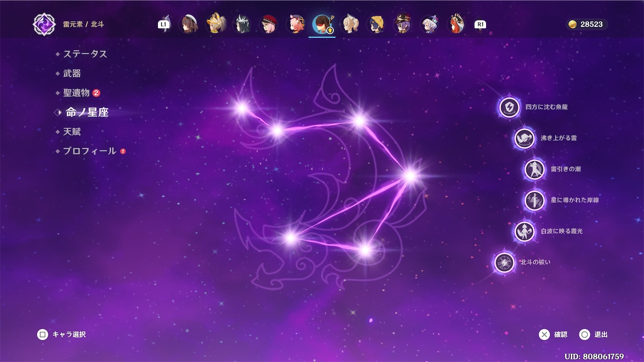Click the constellation star where three lines meet
Screen dimensions: 644x362
pyautogui.click(x=410, y=176)
